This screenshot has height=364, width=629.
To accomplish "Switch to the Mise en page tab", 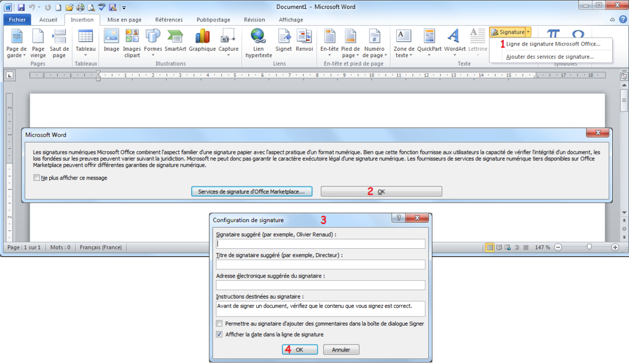I will pyautogui.click(x=124, y=20).
